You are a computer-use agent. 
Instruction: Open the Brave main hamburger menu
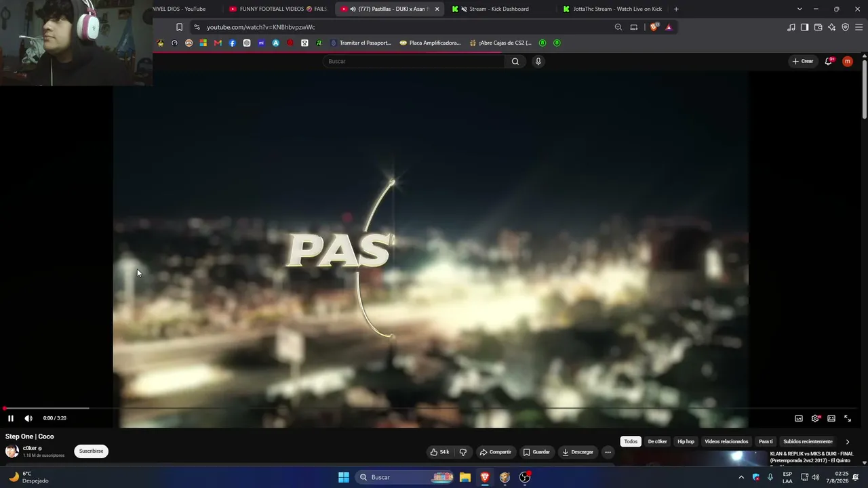(859, 27)
